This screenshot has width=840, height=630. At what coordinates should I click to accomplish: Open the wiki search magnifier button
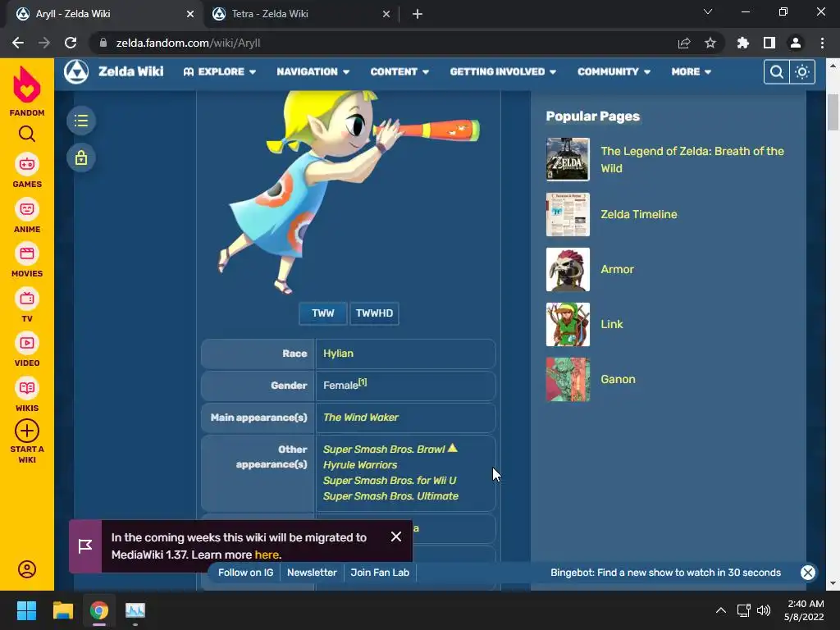click(x=776, y=72)
